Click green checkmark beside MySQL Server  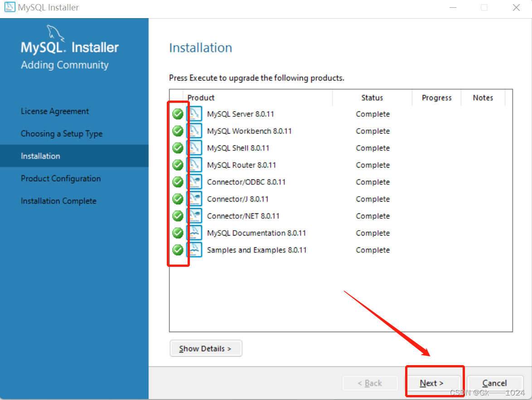[x=178, y=114]
